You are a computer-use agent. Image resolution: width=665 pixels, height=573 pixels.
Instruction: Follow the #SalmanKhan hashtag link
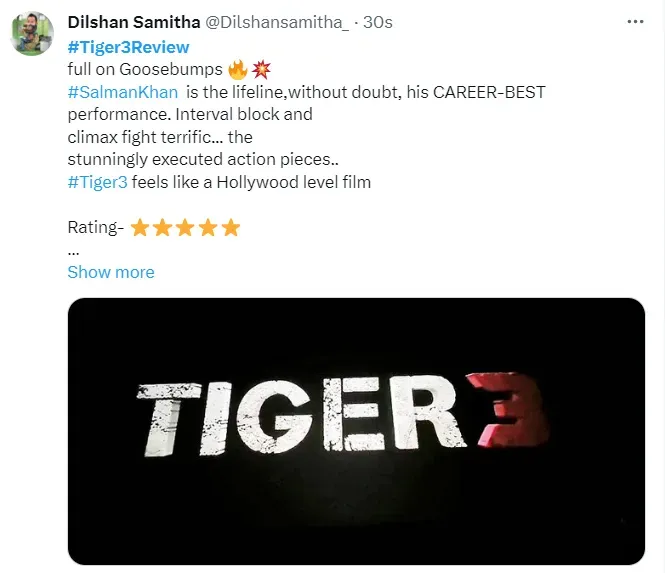point(123,92)
